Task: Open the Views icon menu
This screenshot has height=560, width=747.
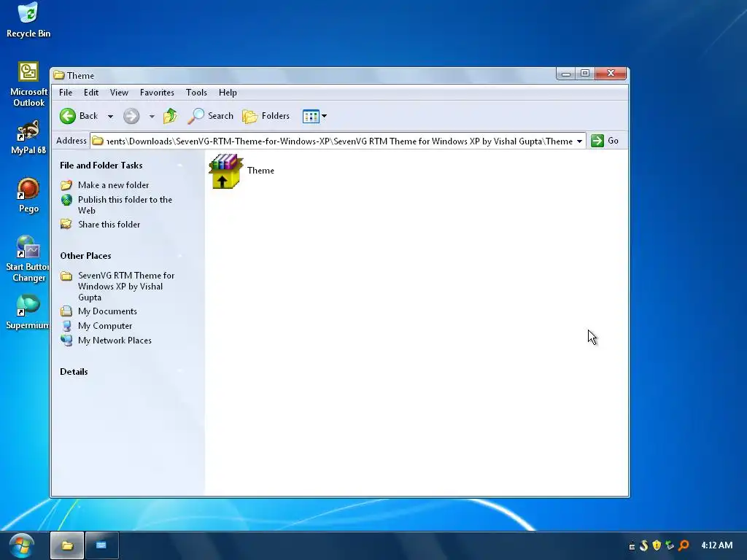Action: coord(314,116)
